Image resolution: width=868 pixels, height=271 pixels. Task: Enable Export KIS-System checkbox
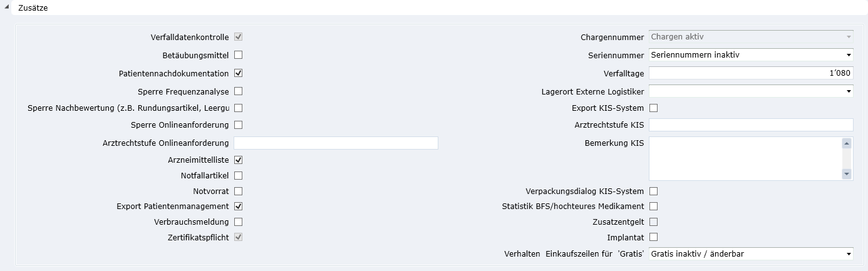tap(654, 108)
